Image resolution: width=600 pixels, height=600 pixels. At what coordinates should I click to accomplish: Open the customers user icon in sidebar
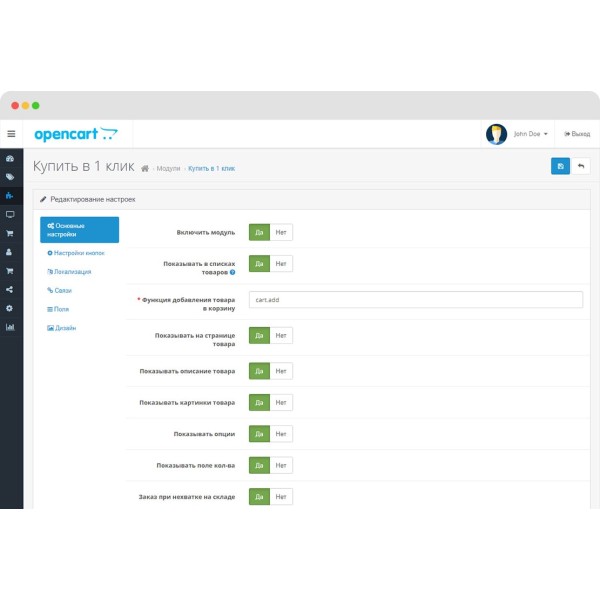[9, 252]
